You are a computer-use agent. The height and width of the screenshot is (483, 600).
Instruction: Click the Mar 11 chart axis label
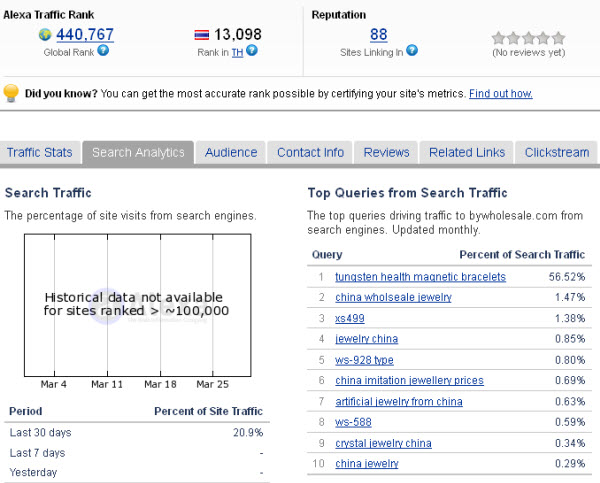point(107,384)
